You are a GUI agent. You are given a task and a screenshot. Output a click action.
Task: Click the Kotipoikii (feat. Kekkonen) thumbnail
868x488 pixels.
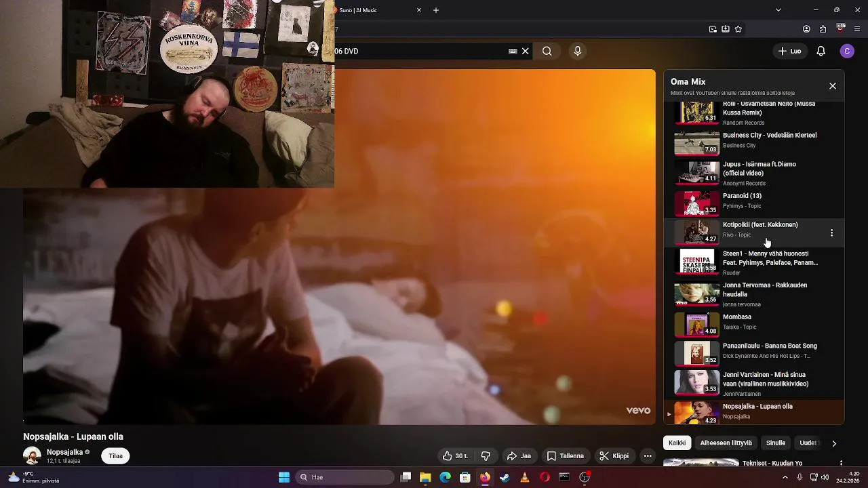pyautogui.click(x=696, y=232)
